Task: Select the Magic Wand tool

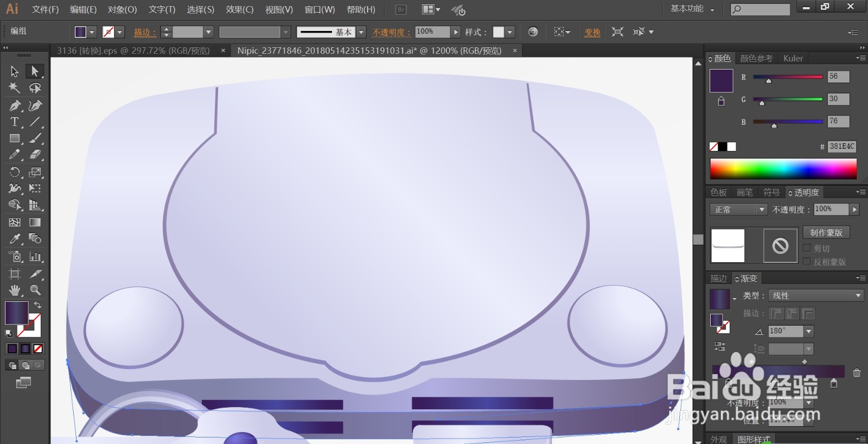Action: pos(15,88)
